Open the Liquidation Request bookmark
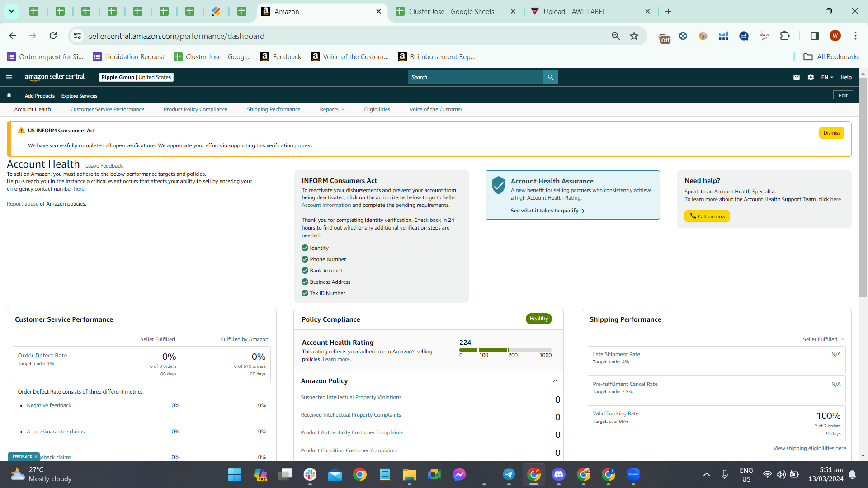The image size is (868, 488). [x=129, y=56]
